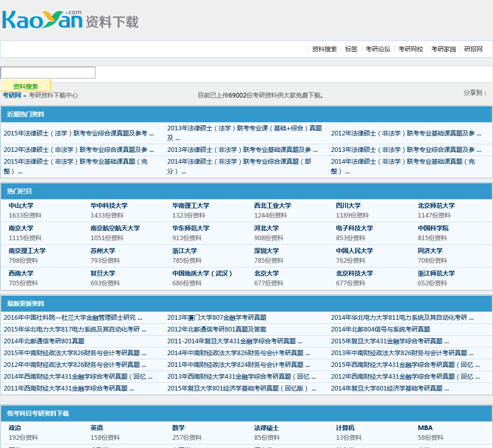Select 中山大学 in hot columns
Viewport: 493px width, 448px height.
click(21, 205)
